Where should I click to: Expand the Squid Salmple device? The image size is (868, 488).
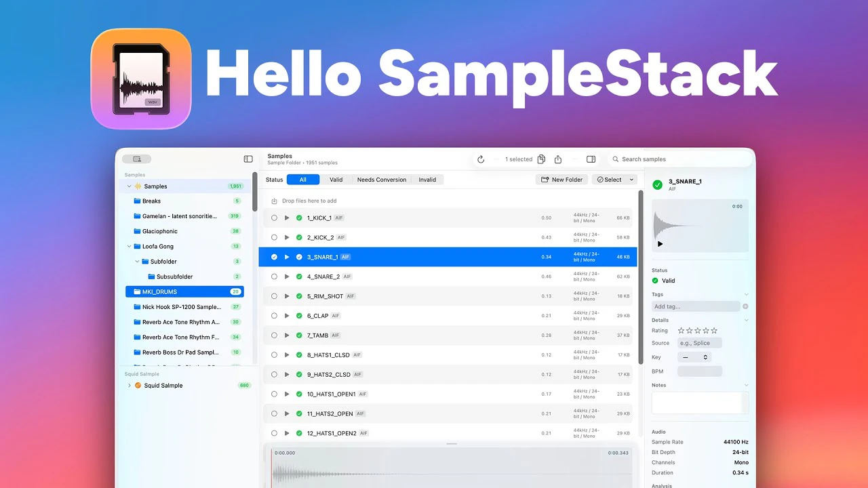pos(130,386)
